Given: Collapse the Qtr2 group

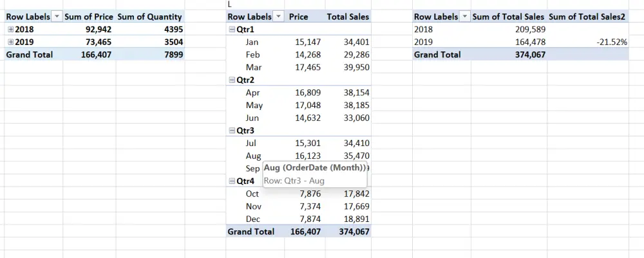Looking at the screenshot, I should [x=232, y=80].
